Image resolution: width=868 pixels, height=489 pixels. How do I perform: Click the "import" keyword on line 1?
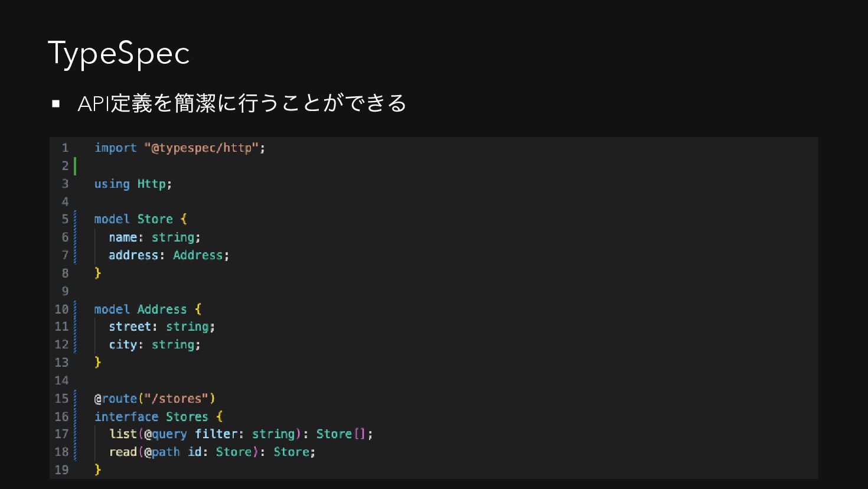click(116, 148)
